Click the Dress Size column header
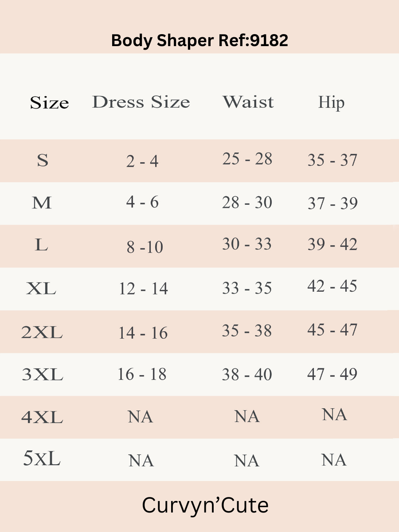Viewport: 399px width, 532px height. tap(141, 102)
